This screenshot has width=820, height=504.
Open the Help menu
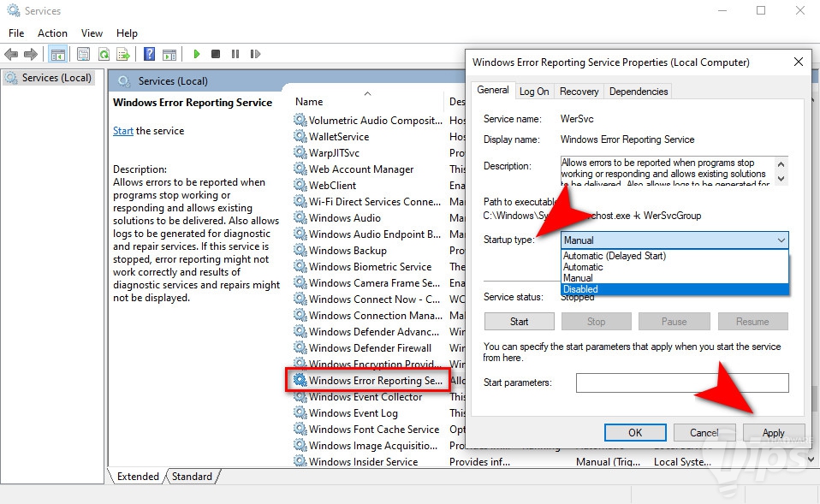[127, 33]
